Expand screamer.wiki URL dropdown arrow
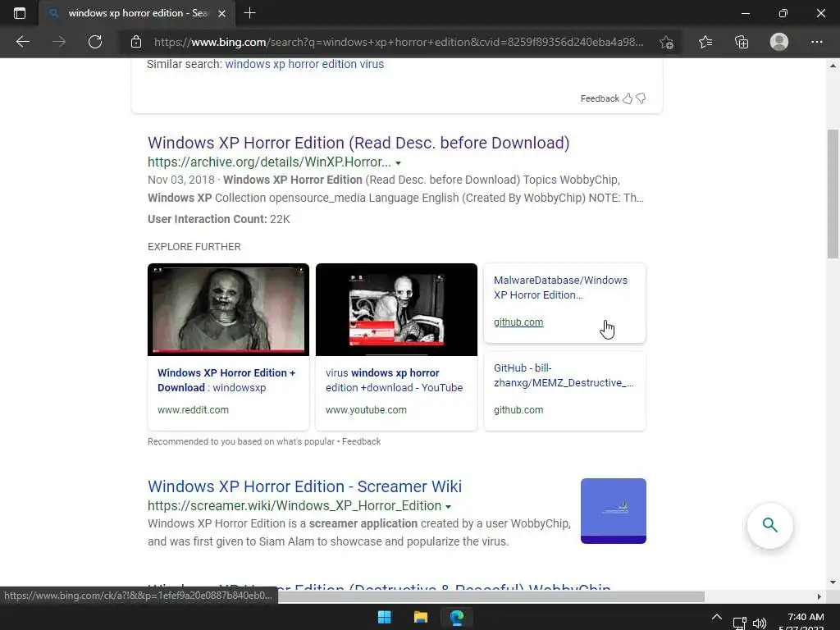 coord(449,507)
